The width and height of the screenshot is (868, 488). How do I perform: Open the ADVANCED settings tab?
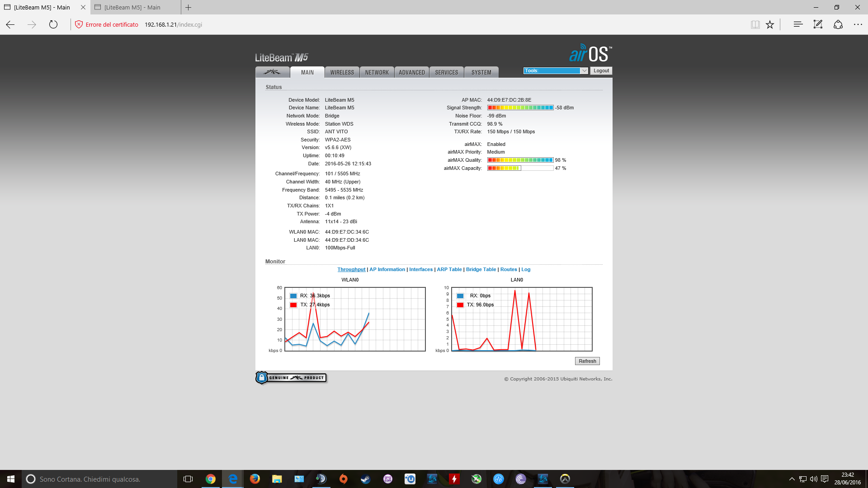tap(412, 72)
